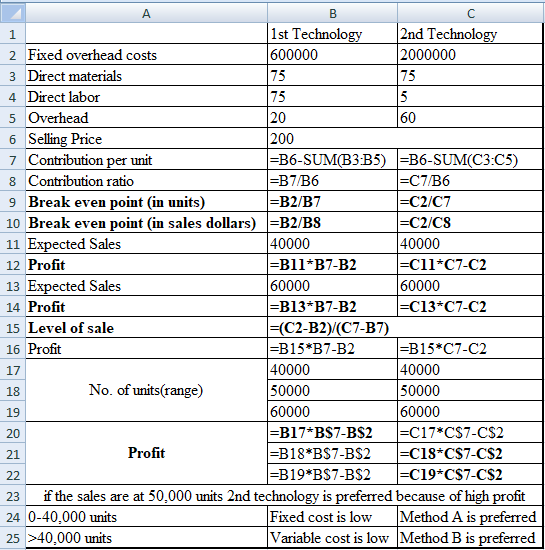
Task: Select column A header
Action: [146, 13]
